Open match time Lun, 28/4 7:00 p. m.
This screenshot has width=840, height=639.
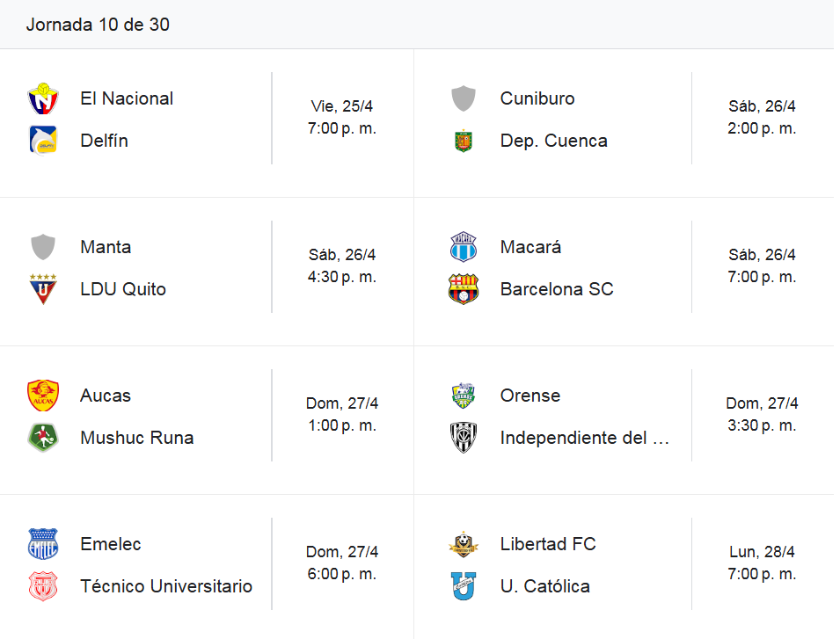pos(762,563)
